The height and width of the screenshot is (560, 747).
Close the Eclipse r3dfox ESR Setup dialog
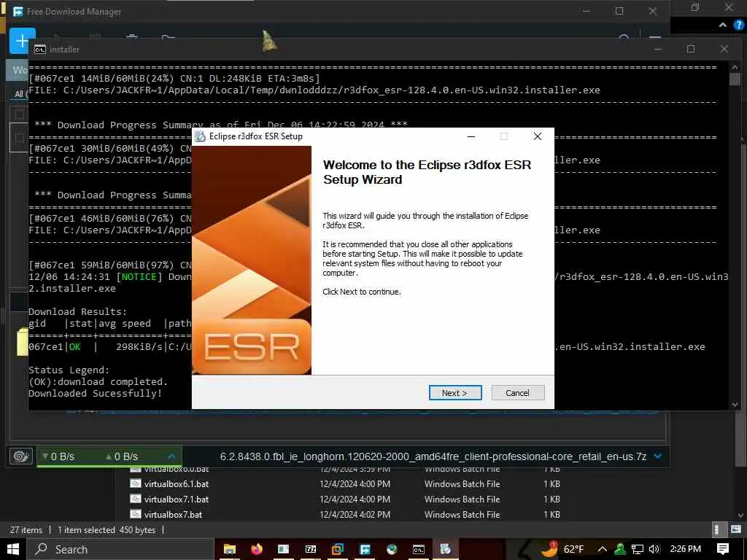pyautogui.click(x=538, y=136)
